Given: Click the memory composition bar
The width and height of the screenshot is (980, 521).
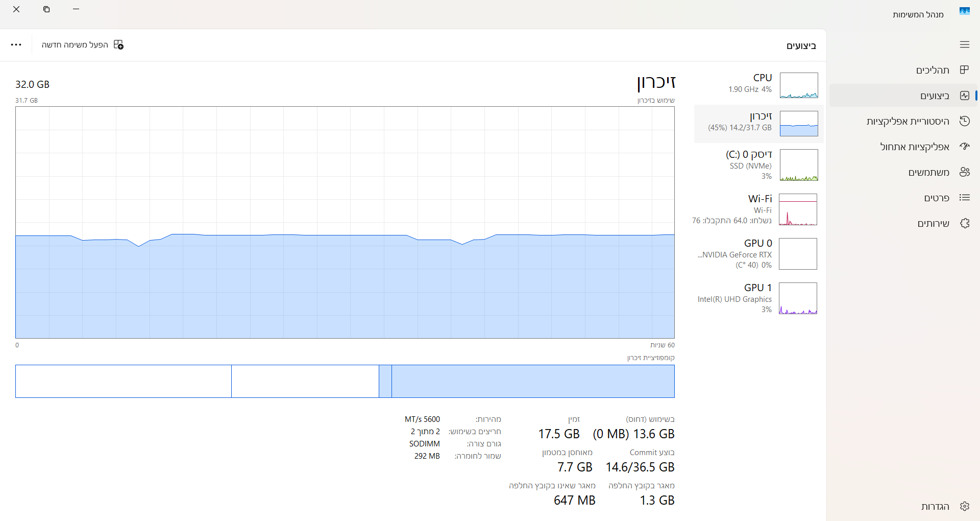Looking at the screenshot, I should (x=345, y=381).
